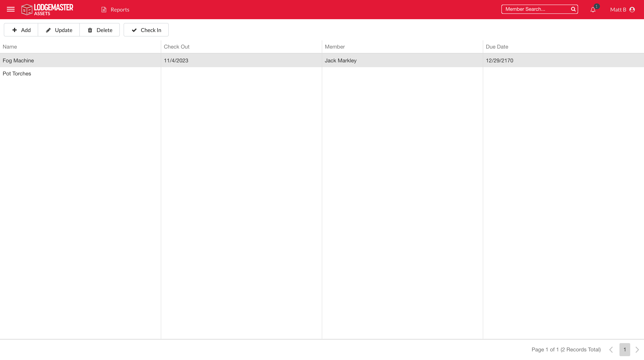Click the Reports document icon
The height and width of the screenshot is (360, 644).
[104, 10]
